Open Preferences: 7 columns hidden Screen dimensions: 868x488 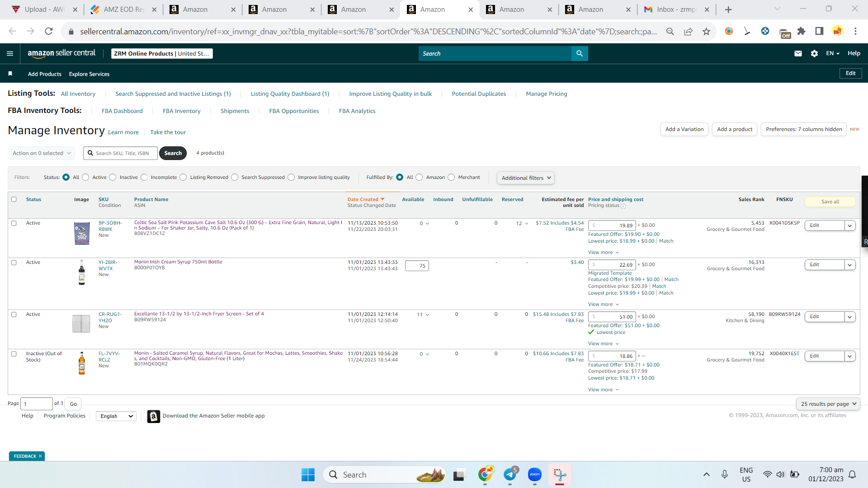click(x=804, y=129)
